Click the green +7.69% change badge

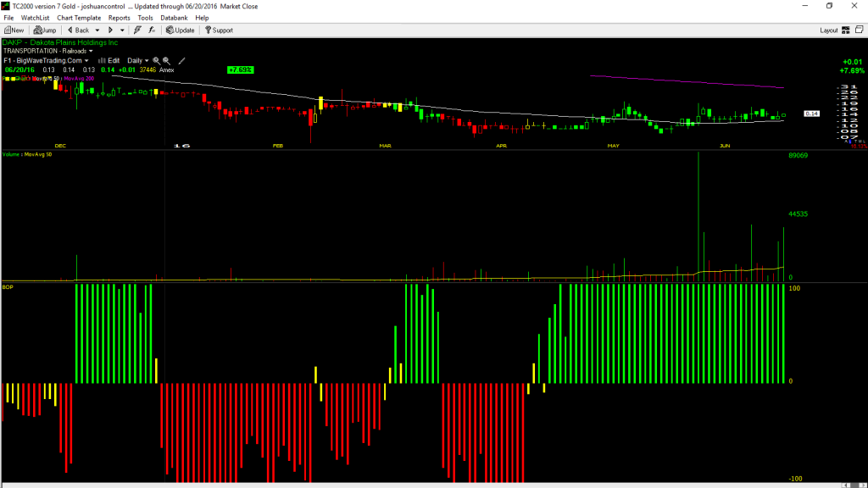(x=240, y=69)
